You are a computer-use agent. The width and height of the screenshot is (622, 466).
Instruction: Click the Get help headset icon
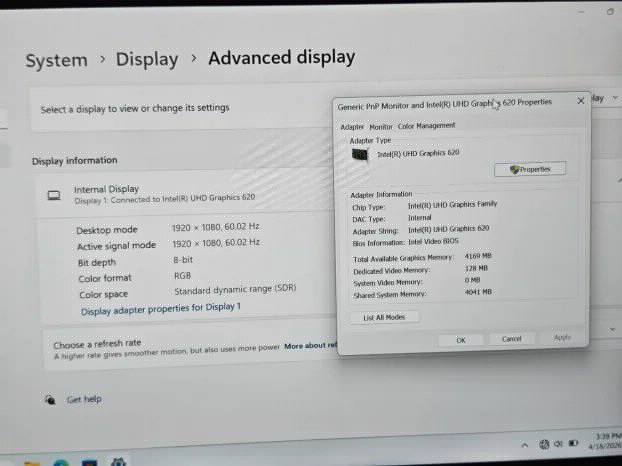(x=50, y=400)
